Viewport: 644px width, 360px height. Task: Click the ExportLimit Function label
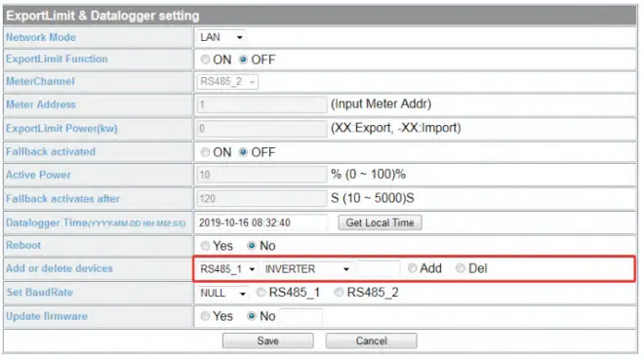[57, 60]
